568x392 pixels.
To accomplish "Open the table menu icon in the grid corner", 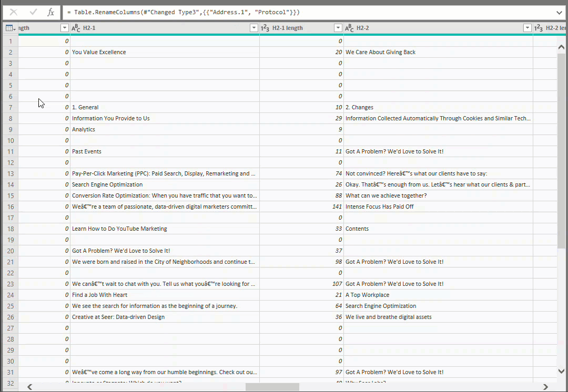I will point(10,28).
